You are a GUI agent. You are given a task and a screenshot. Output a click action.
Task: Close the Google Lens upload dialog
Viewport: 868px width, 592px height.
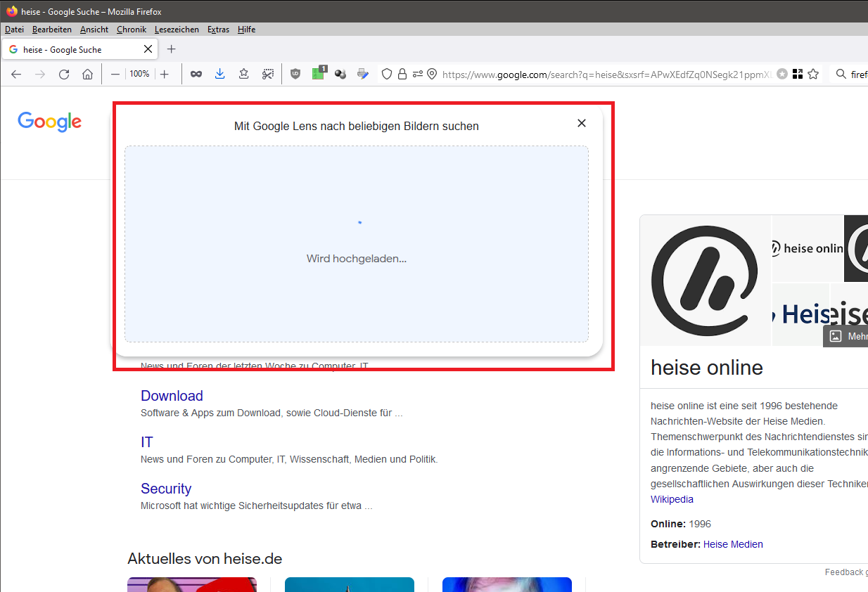582,123
